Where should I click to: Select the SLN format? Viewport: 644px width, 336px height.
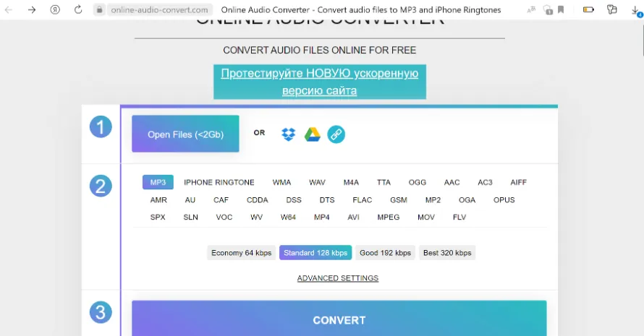click(190, 217)
